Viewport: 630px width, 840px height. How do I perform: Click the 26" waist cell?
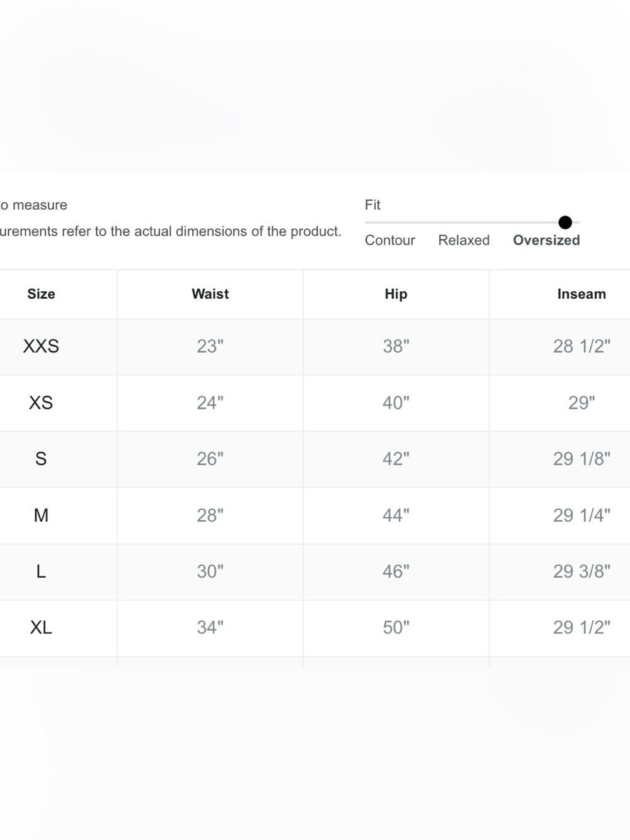[x=210, y=459]
